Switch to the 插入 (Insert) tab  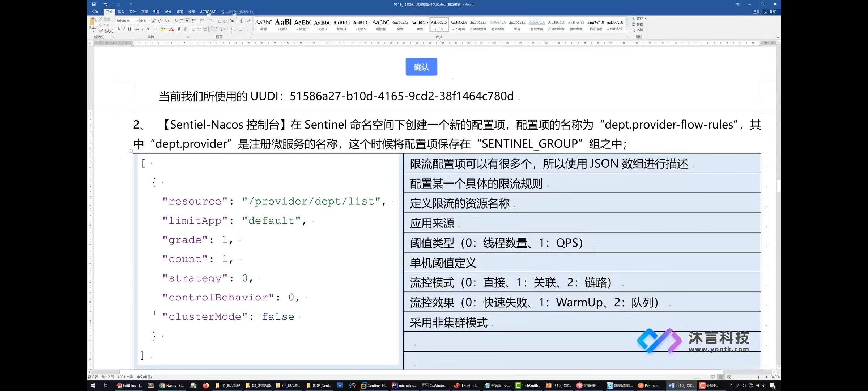121,12
